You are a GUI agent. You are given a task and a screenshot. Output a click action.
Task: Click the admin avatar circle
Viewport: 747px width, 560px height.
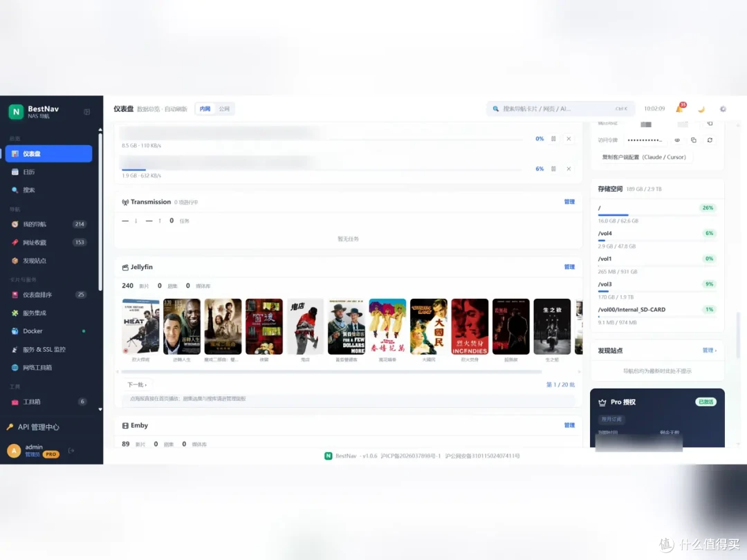coord(14,451)
